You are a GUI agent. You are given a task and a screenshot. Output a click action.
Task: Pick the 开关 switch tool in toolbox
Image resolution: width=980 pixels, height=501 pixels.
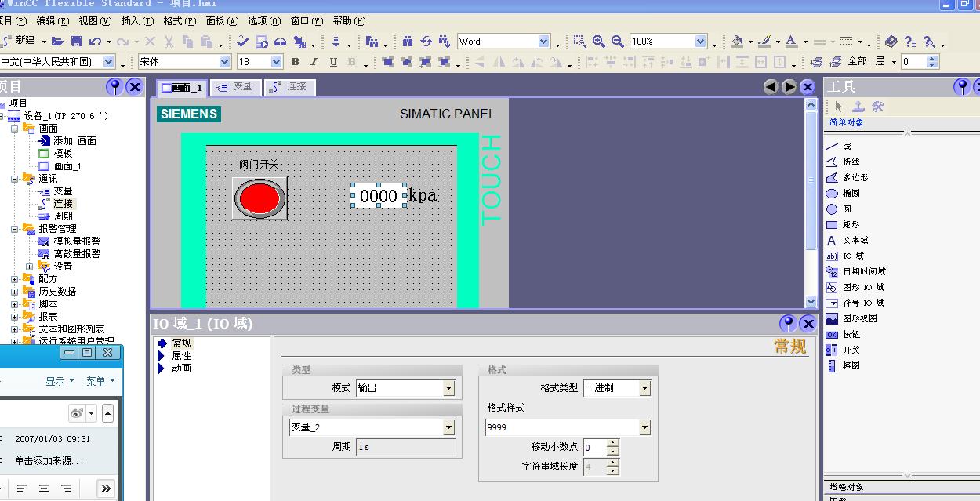(843, 350)
